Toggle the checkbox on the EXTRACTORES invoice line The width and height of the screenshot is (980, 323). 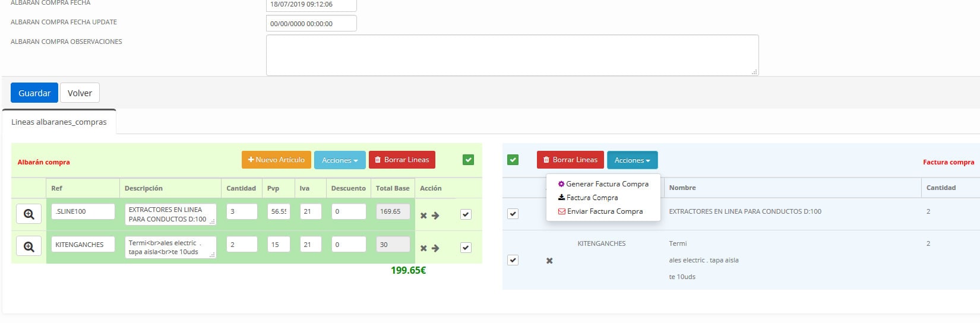(x=513, y=214)
